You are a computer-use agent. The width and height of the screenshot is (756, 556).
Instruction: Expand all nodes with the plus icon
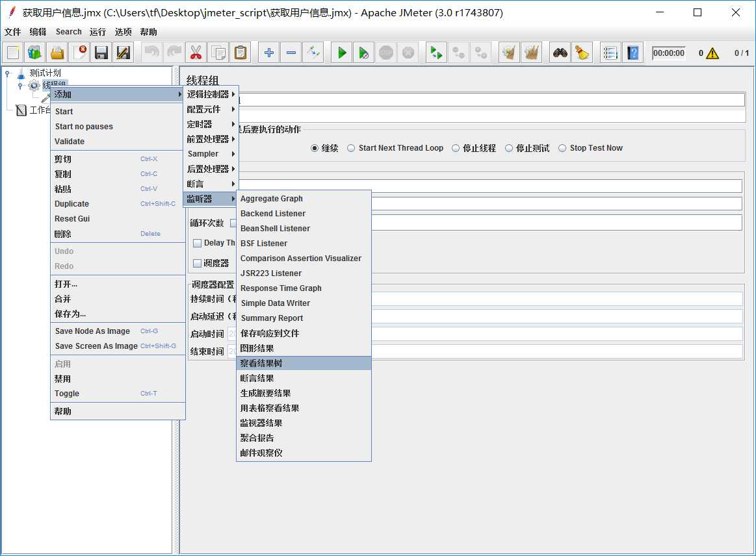click(x=269, y=53)
